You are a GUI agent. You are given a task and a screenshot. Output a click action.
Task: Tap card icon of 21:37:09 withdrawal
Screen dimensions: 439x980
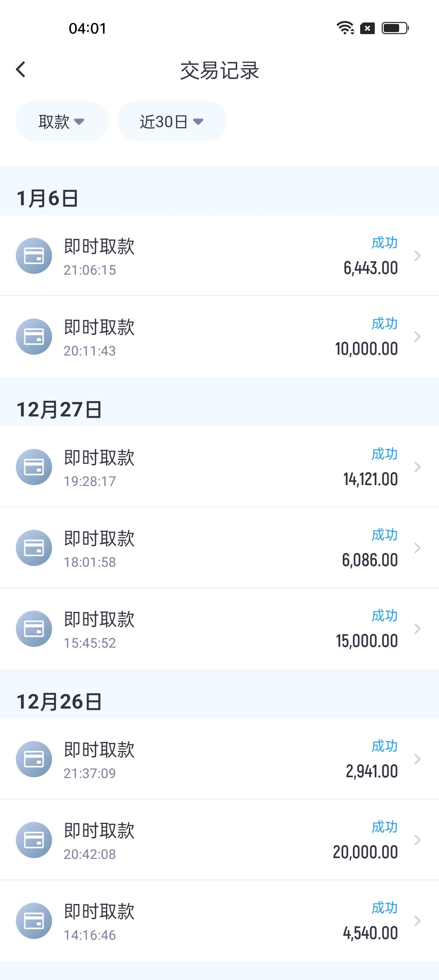(34, 759)
